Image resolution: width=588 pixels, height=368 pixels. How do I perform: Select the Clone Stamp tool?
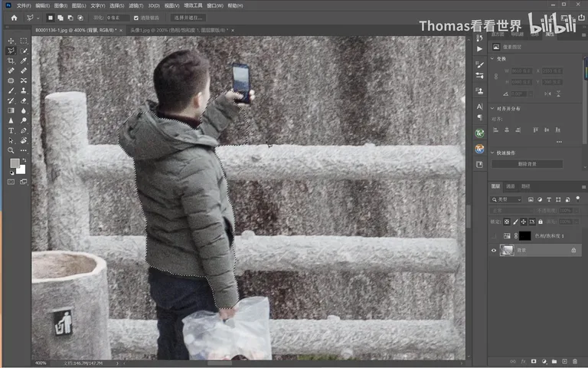tap(24, 90)
